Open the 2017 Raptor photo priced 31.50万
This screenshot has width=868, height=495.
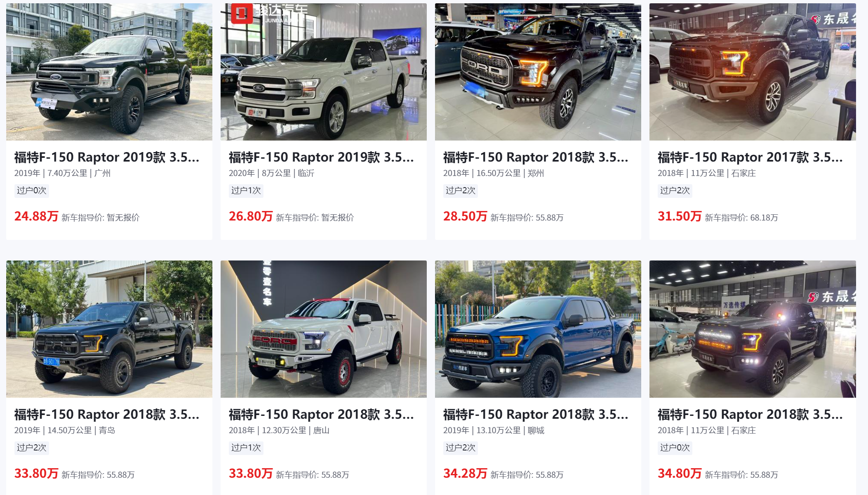click(x=753, y=72)
